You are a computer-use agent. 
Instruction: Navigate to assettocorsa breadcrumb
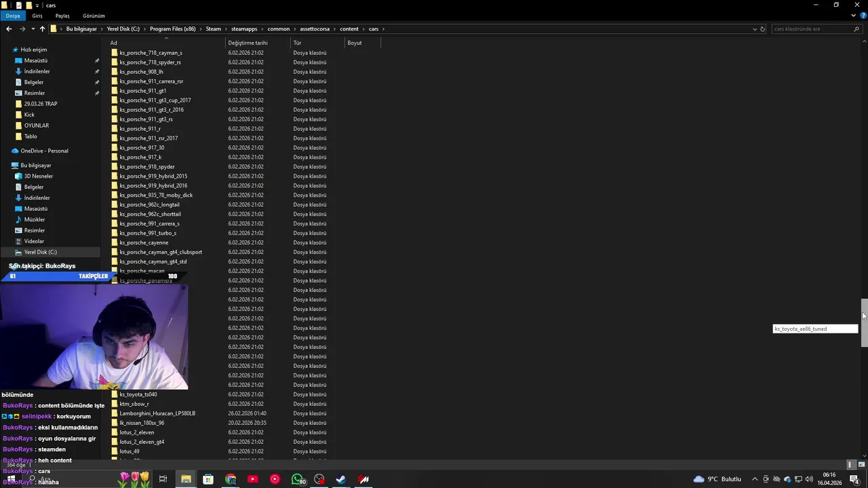315,29
